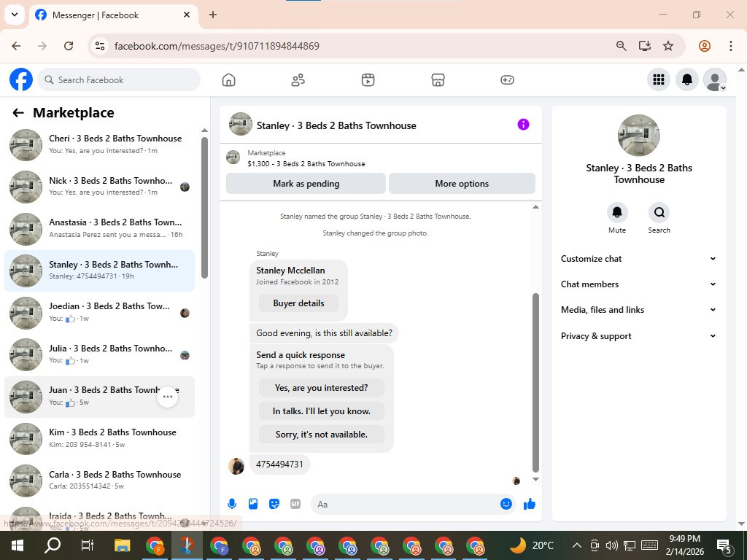Open the Facebook menu grid icon
This screenshot has height=560, width=747.
[x=659, y=79]
